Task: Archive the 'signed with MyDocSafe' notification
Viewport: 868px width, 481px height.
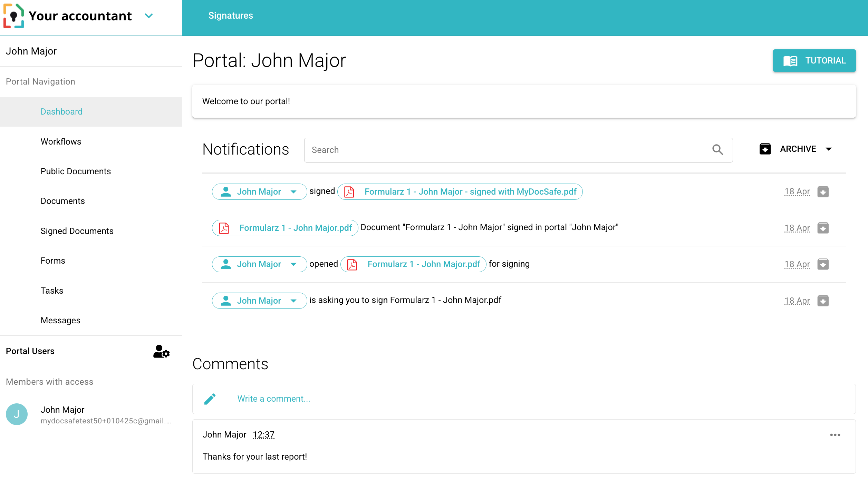Action: point(823,192)
